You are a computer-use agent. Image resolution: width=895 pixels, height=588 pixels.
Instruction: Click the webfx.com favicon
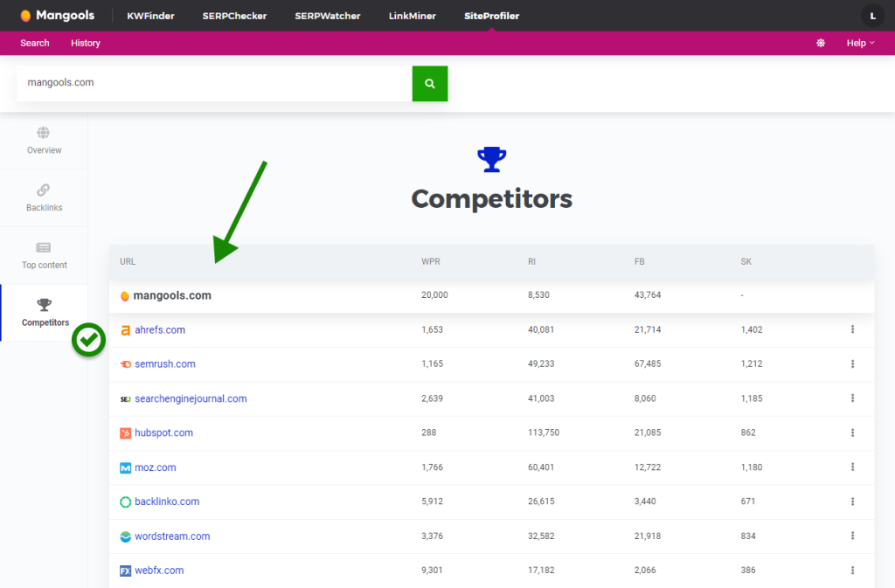[x=125, y=570]
